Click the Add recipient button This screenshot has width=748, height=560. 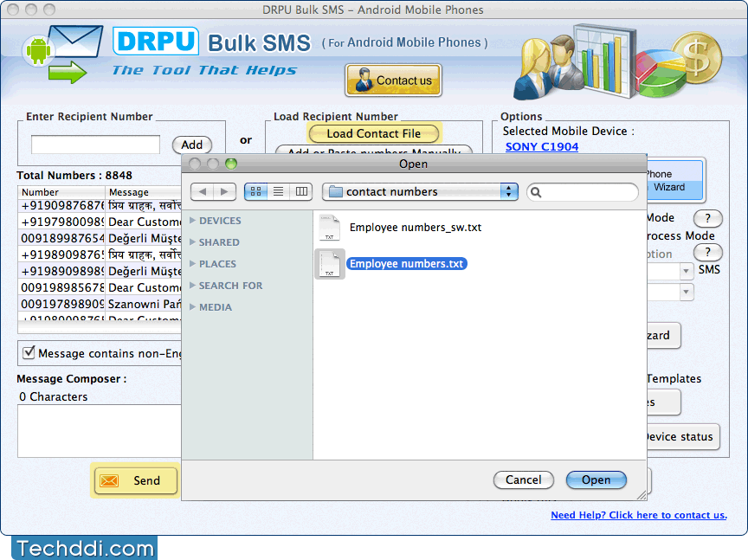pos(192,145)
